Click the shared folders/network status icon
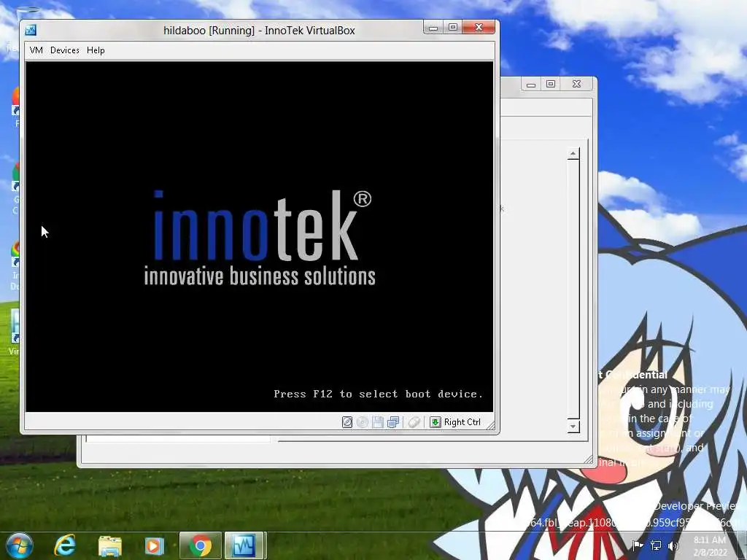747x560 pixels. pyautogui.click(x=393, y=422)
